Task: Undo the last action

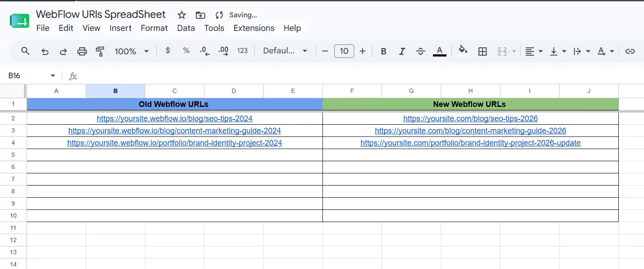Action: click(x=45, y=51)
